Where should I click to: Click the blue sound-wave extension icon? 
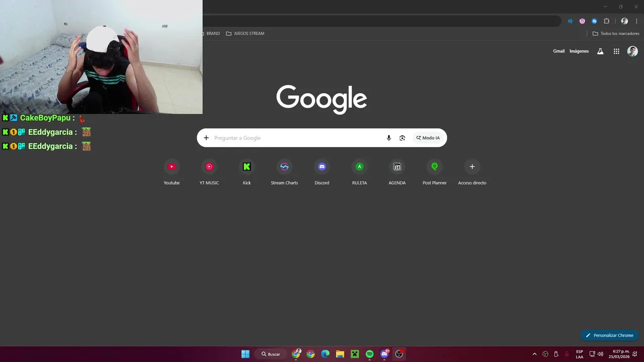tap(570, 21)
